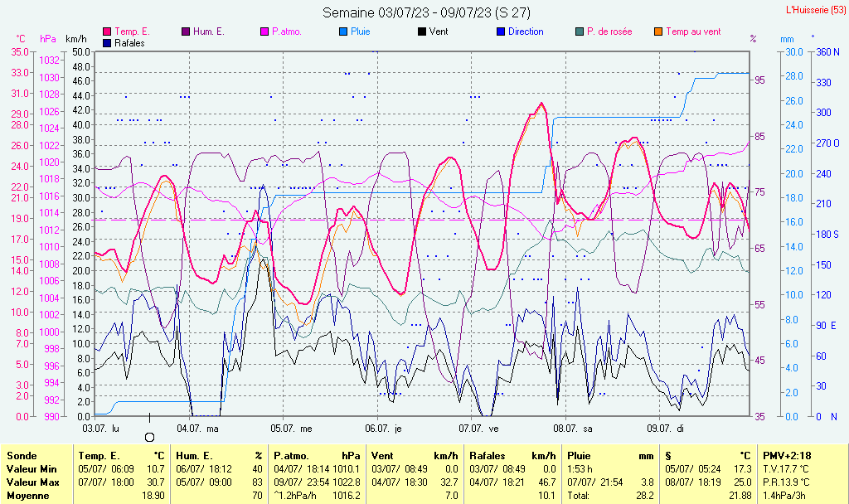Click the 'Sonde' header in the summary table
The image size is (849, 504).
pos(22,456)
